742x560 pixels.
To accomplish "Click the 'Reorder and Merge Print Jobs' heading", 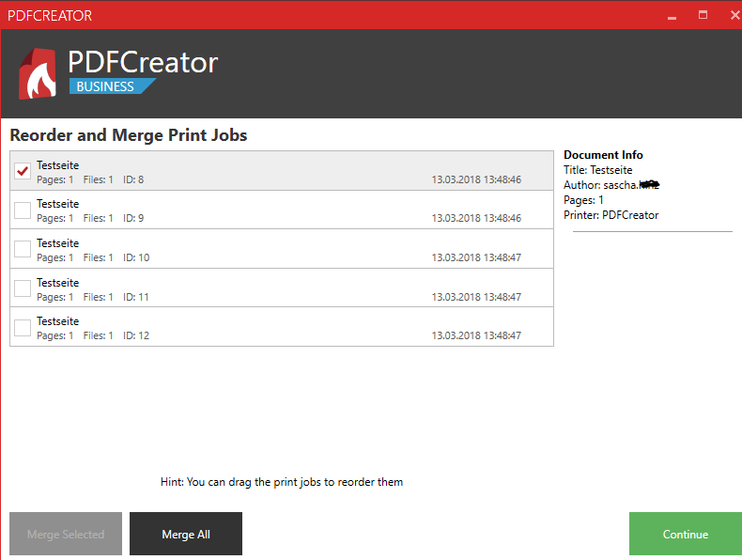I will tap(129, 135).
